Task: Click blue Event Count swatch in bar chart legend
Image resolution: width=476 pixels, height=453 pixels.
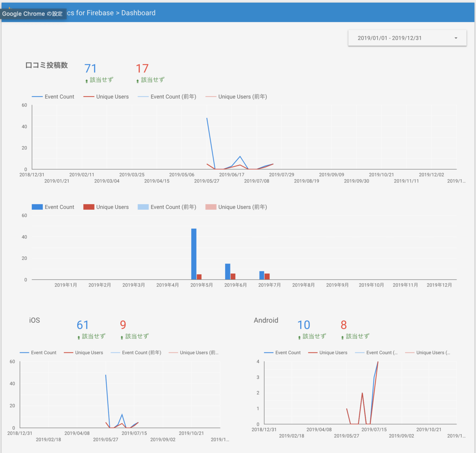Action: click(37, 207)
